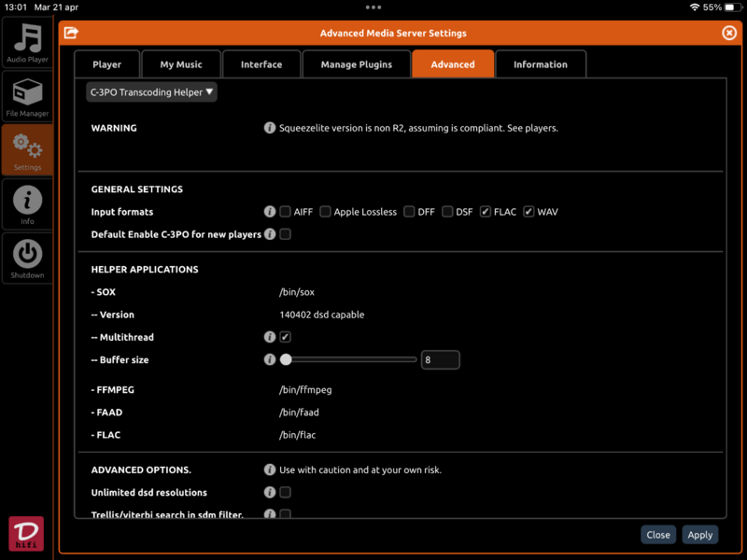Viewport: 747px width, 560px height.
Task: Click the pop-out icon in the title bar
Action: (x=71, y=33)
